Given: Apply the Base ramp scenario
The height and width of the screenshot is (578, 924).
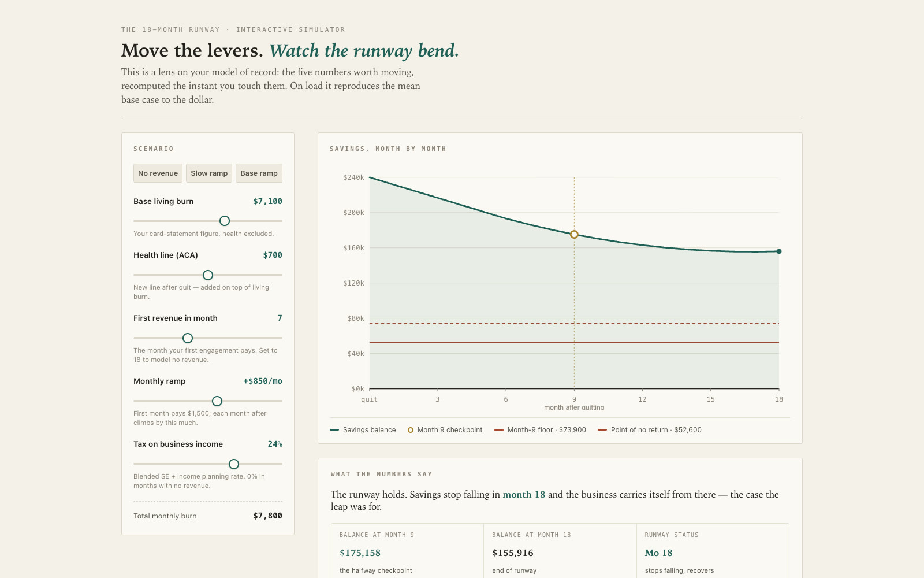Looking at the screenshot, I should (259, 173).
